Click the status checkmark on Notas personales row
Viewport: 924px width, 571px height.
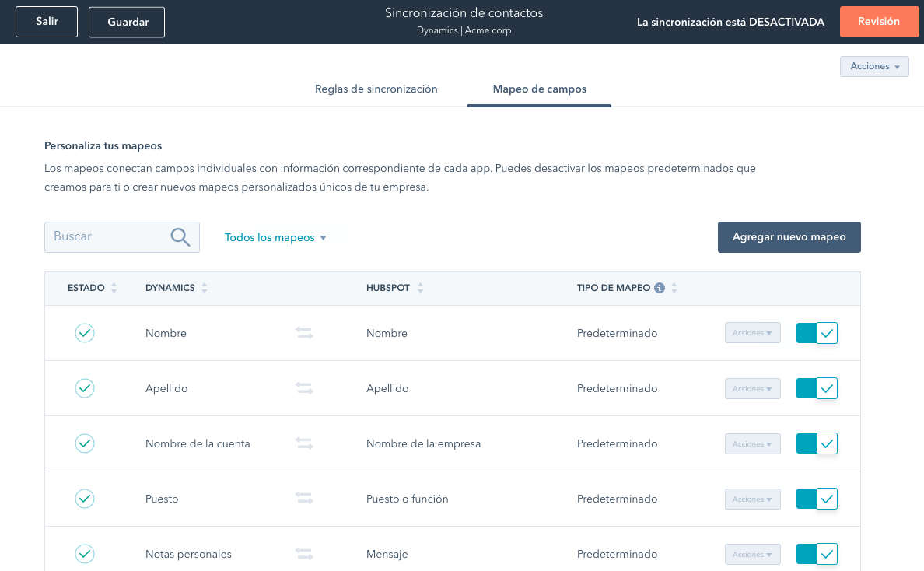85,554
